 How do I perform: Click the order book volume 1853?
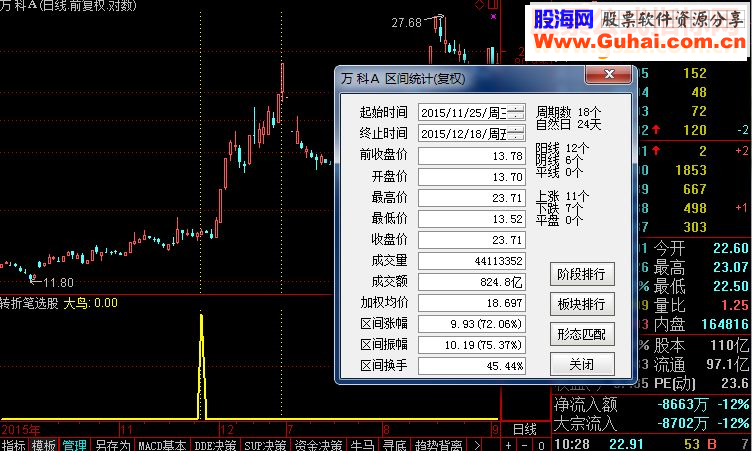click(x=691, y=170)
